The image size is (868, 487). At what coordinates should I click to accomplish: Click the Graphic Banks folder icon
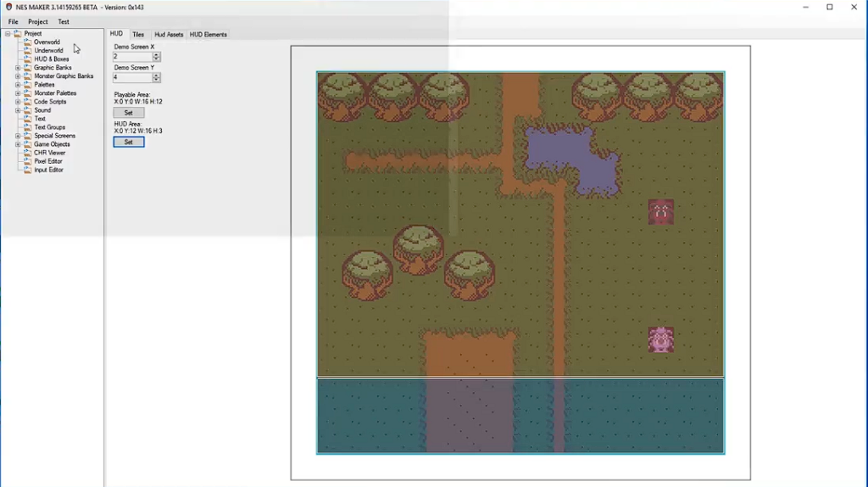tap(27, 68)
